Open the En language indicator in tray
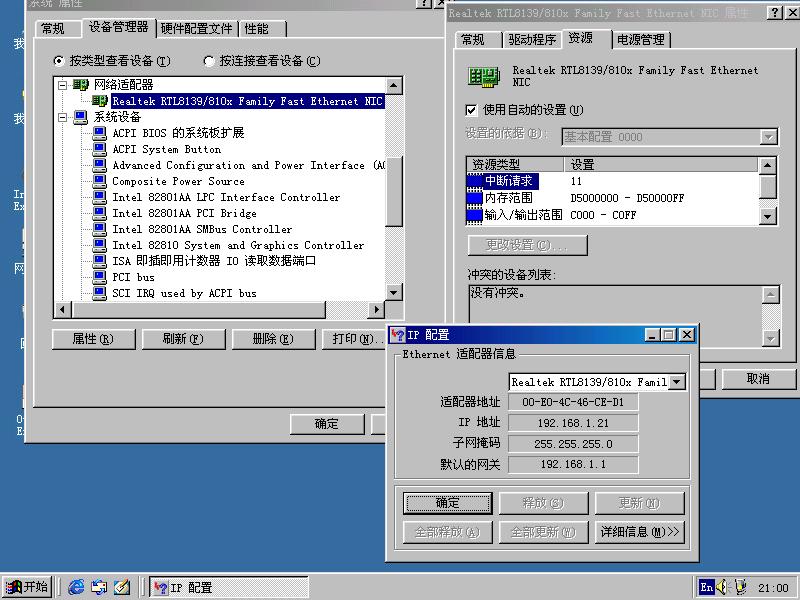The image size is (800, 600). [x=707, y=587]
